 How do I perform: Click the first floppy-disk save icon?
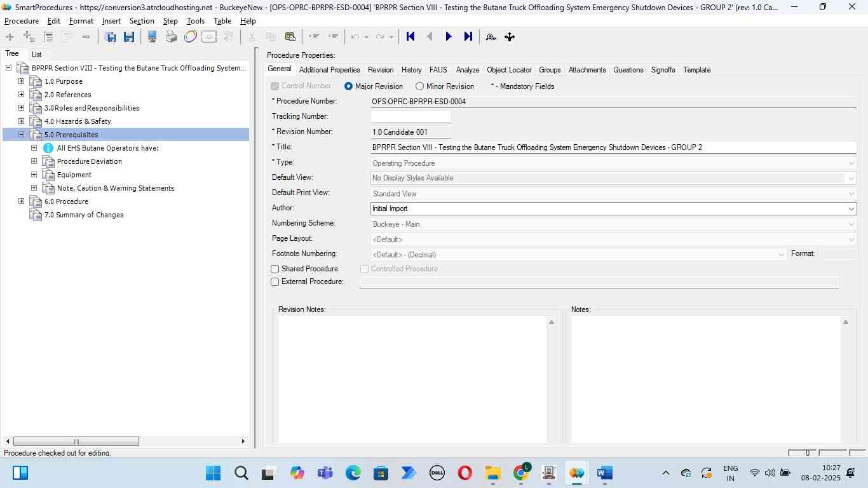(x=110, y=37)
